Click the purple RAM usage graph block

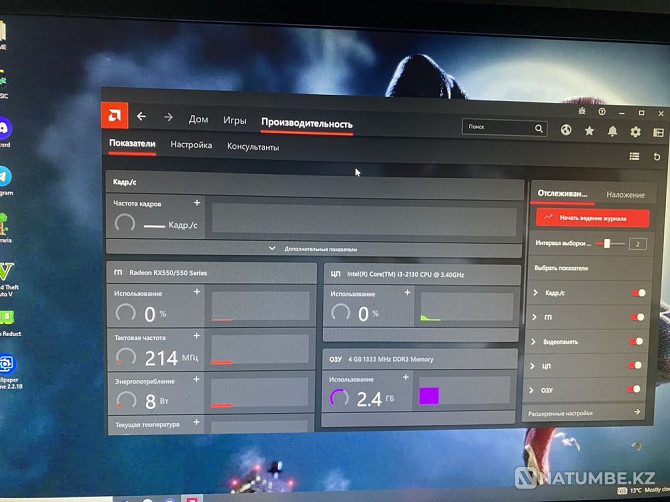[429, 395]
